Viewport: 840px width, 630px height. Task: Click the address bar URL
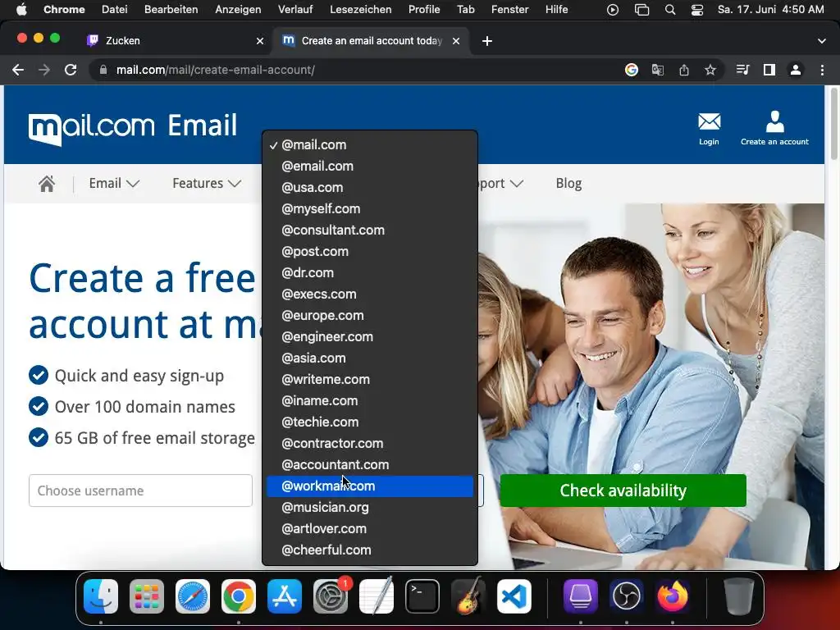[216, 70]
